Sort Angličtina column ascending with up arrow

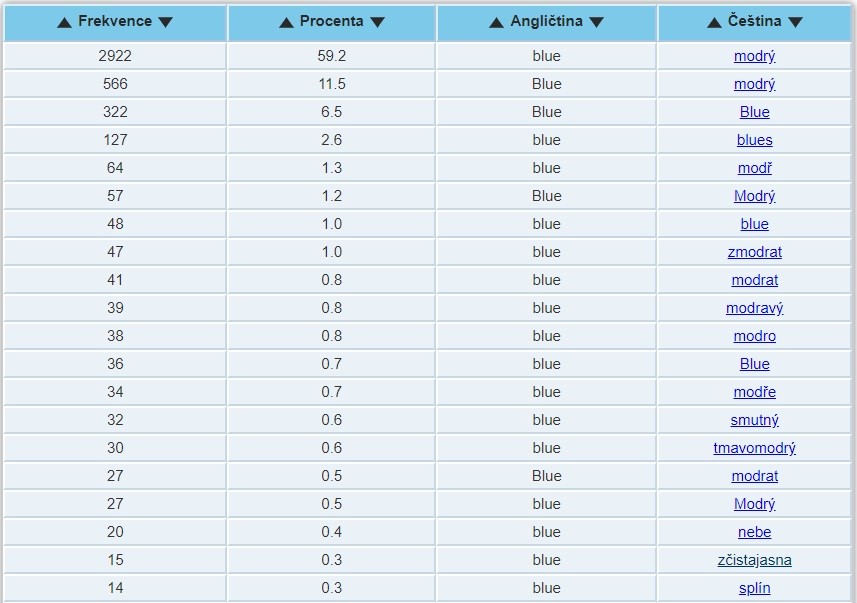496,22
